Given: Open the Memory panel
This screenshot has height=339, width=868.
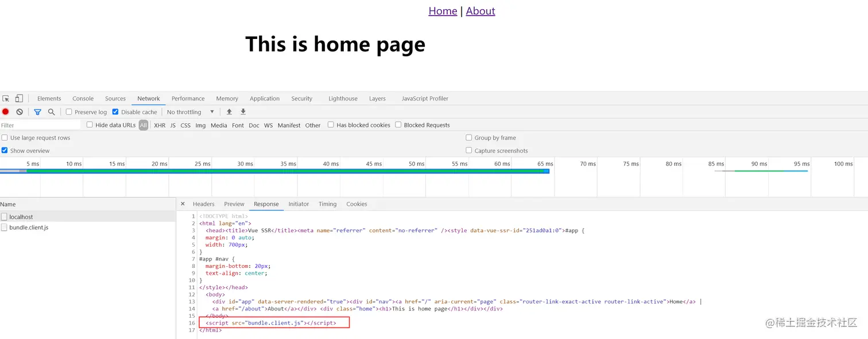Looking at the screenshot, I should click(227, 99).
